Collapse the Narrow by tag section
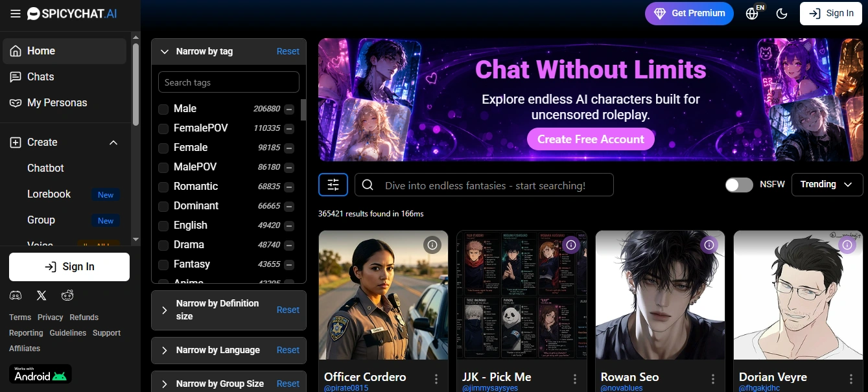The height and width of the screenshot is (392, 868). click(164, 51)
